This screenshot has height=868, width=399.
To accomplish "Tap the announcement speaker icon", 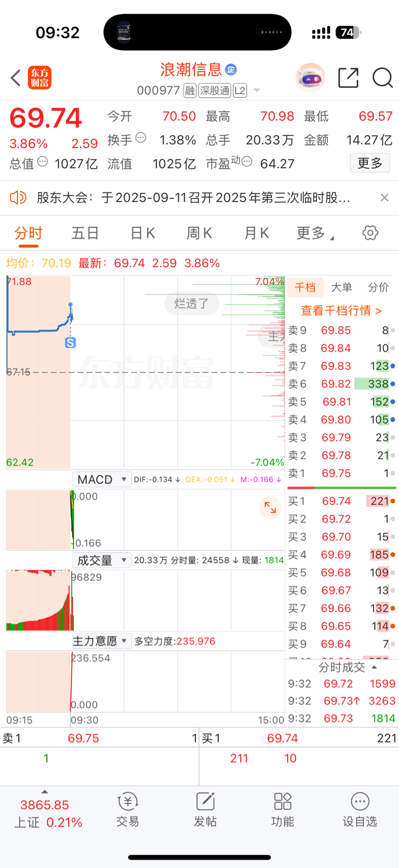I will (18, 198).
